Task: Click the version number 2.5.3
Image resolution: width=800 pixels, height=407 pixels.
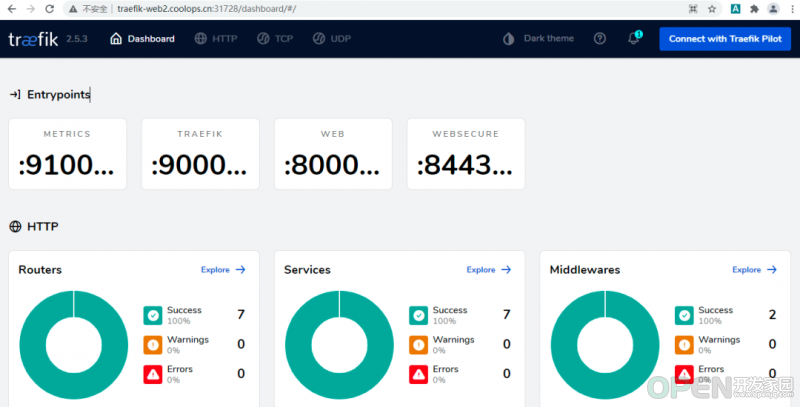Action: click(x=77, y=39)
